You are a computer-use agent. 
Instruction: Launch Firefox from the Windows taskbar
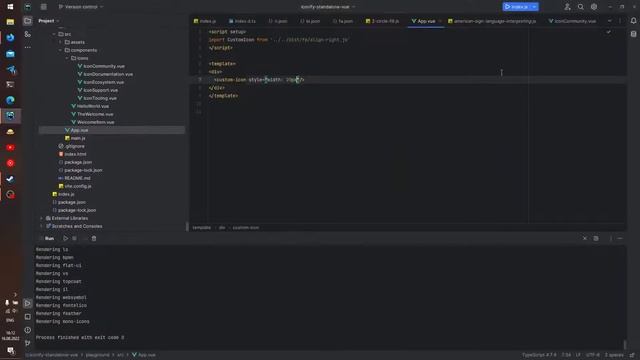click(10, 38)
